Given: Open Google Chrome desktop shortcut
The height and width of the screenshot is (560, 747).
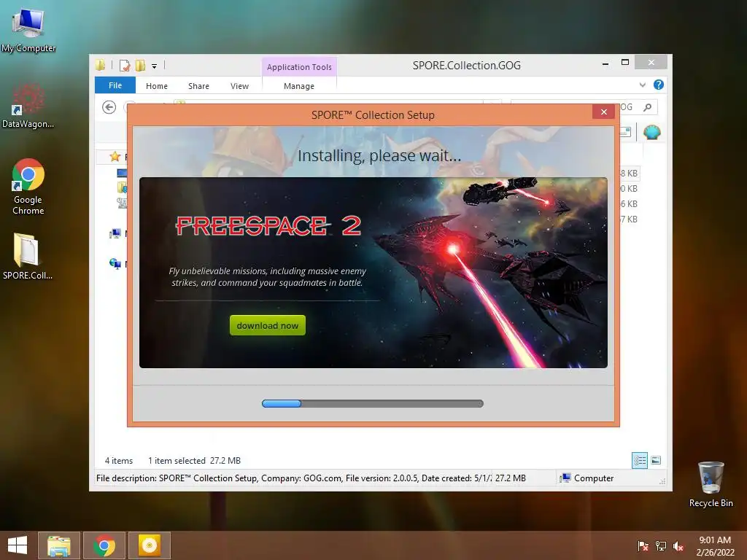Looking at the screenshot, I should click(28, 186).
